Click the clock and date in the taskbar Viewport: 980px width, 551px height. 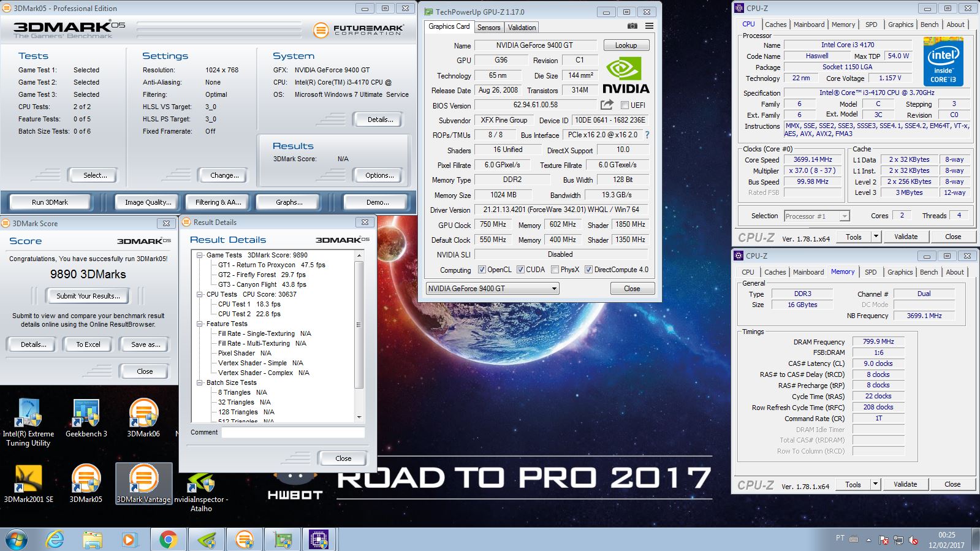946,539
